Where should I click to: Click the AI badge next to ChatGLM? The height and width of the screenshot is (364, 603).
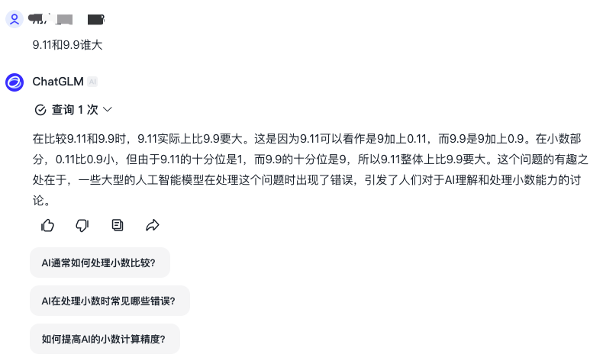coord(92,82)
